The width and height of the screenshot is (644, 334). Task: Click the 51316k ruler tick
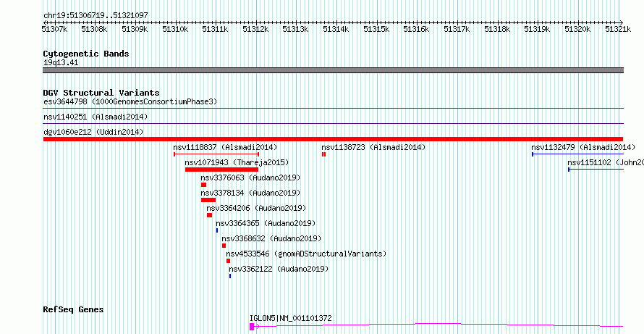(417, 29)
